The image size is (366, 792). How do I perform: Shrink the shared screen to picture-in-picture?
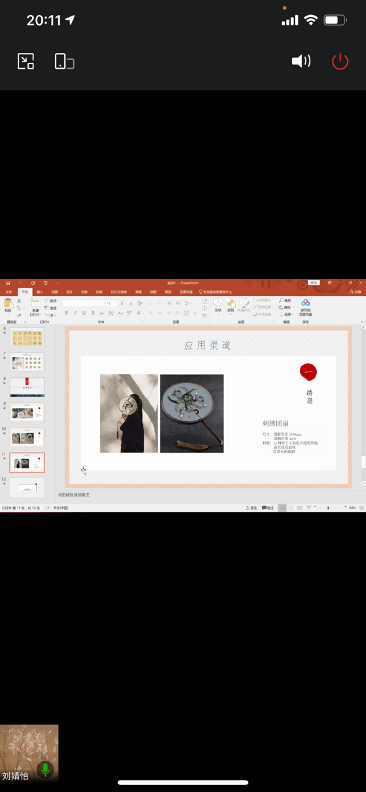pos(26,62)
